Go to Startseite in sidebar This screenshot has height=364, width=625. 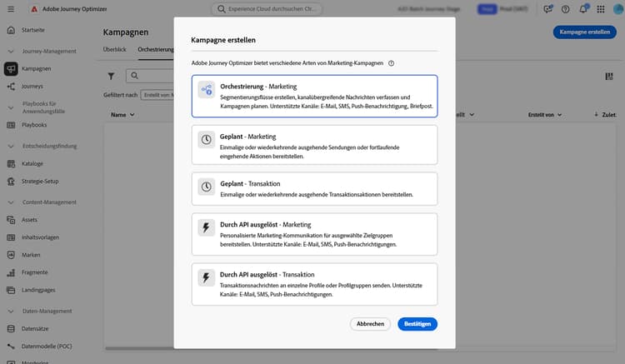pyautogui.click(x=33, y=30)
